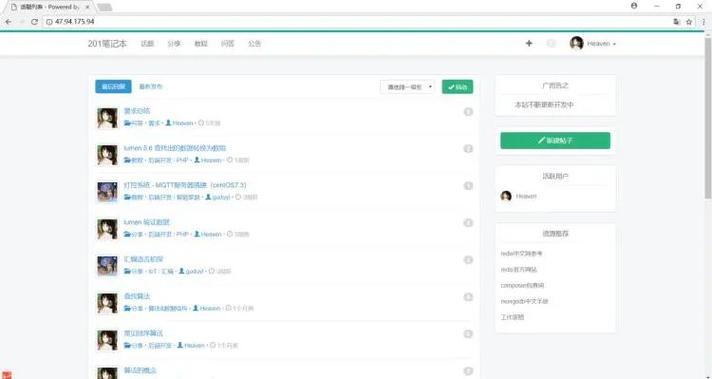The height and width of the screenshot is (379, 712).
Task: Click gxdxyl avatar on the MQTT post
Action: coord(107,192)
